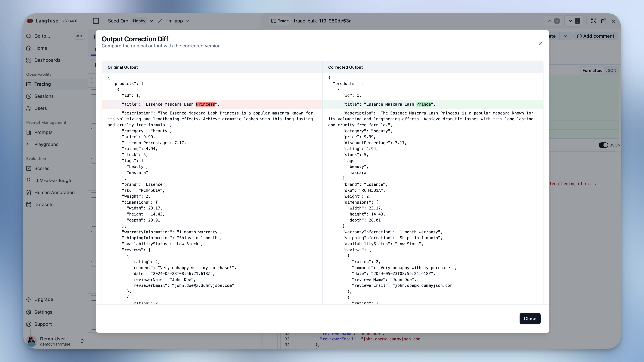Collapse the sidebar with the panel toggle

coord(96,21)
